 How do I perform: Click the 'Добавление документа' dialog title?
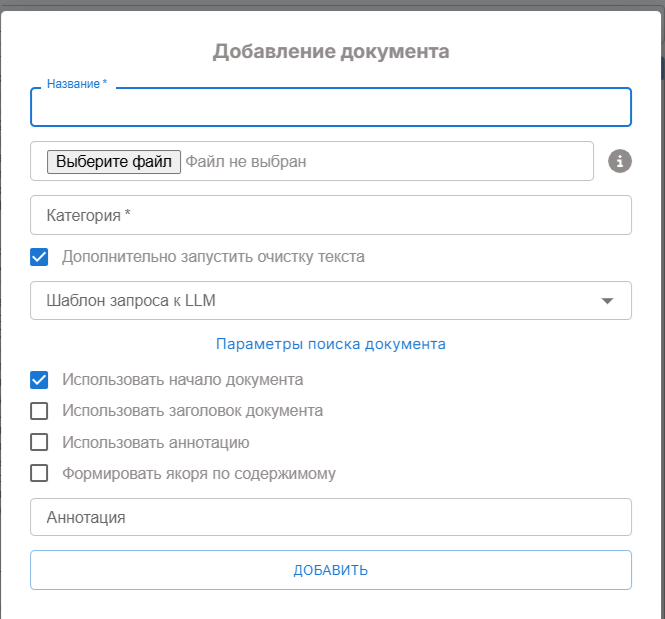coord(331,52)
